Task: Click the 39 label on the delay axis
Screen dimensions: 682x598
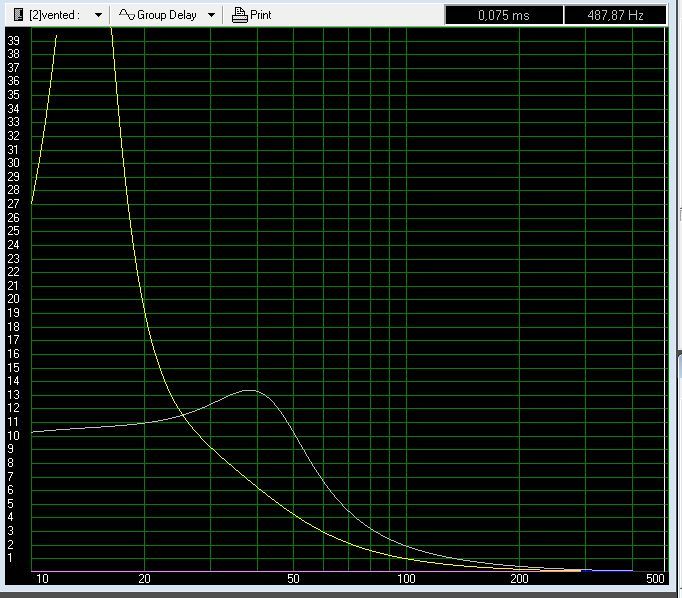Action: [x=13, y=40]
